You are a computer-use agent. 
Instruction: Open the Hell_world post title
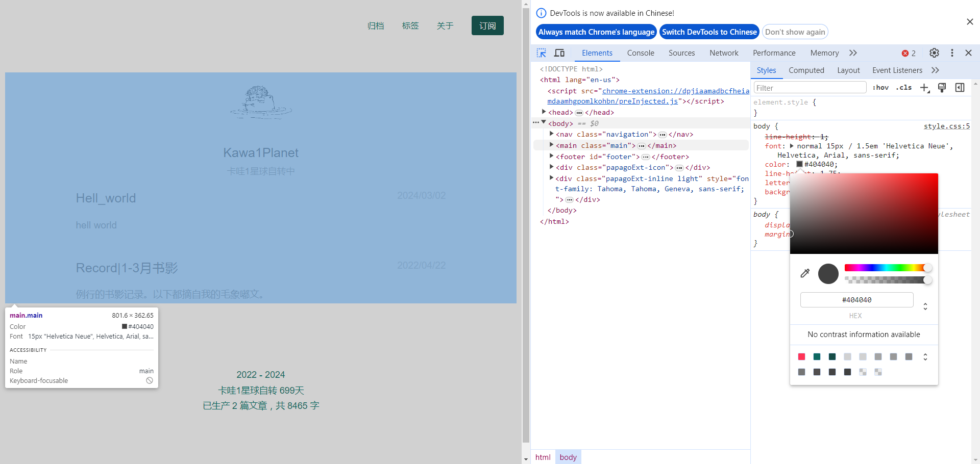pos(106,198)
